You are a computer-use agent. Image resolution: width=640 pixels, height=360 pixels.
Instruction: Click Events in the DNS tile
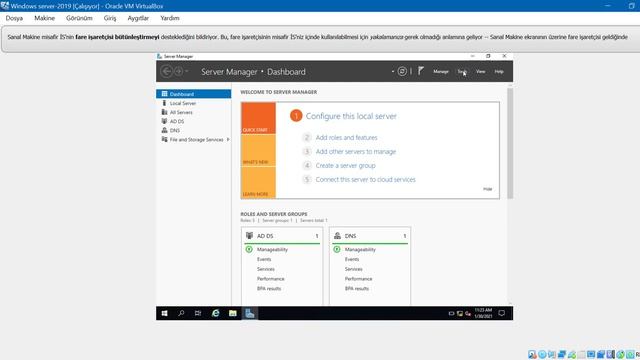coord(351,259)
